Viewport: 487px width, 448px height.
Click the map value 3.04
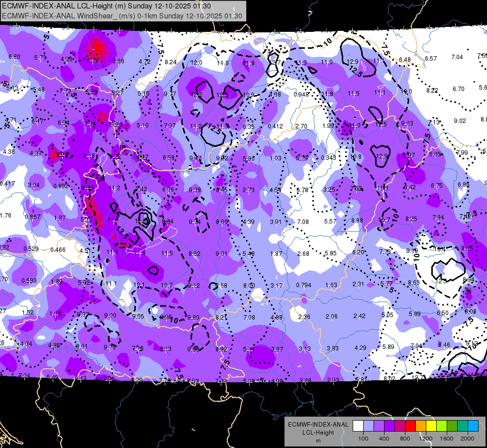33,185
